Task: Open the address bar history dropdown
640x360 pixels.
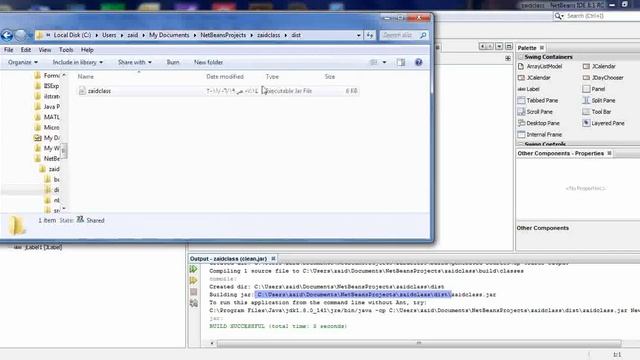Action: click(x=358, y=36)
